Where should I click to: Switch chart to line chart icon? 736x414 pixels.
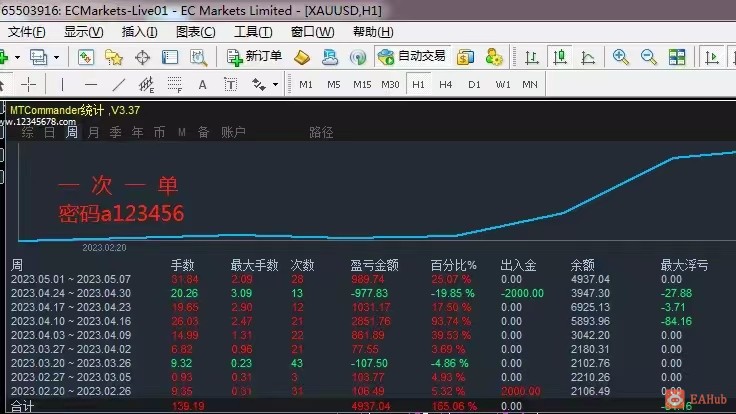588,57
